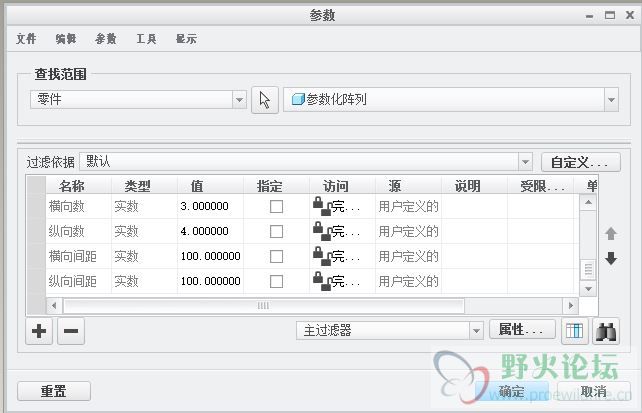642x413 pixels.
Task: Expand the 参数化阵列 model dropdown
Action: pos(611,100)
